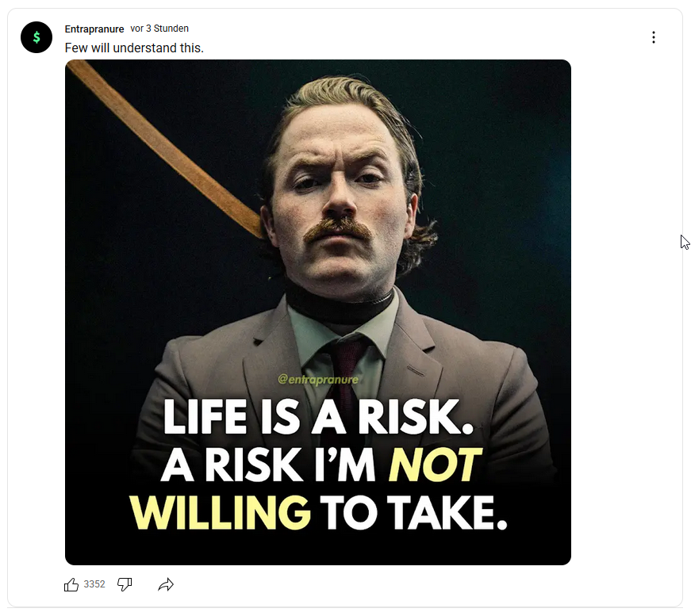Click the white 'TO TAKE.' caption text
This screenshot has width=691, height=616.
tap(413, 512)
